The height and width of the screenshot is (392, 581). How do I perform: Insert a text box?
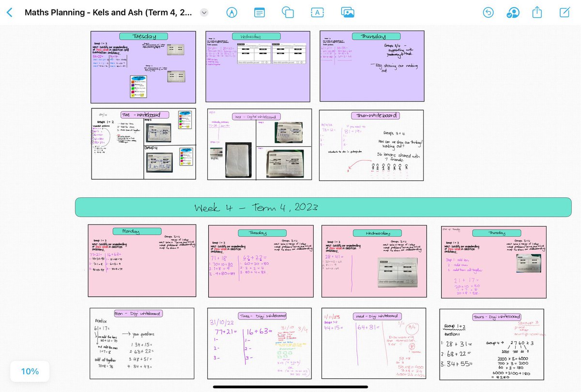click(x=317, y=13)
